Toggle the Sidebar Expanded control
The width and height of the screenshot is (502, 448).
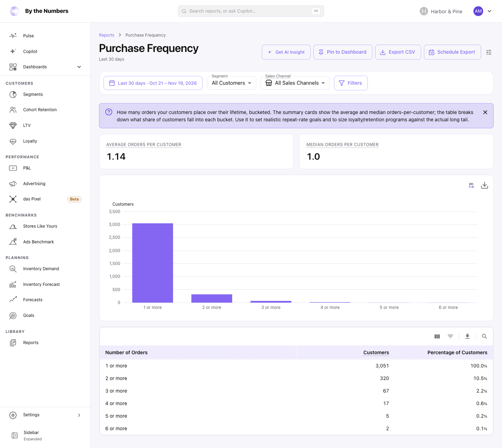(x=45, y=435)
